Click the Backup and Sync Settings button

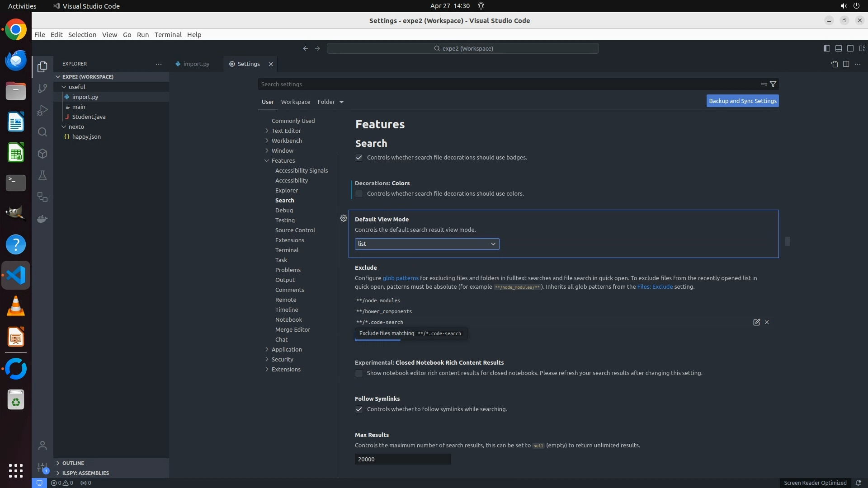coord(742,101)
